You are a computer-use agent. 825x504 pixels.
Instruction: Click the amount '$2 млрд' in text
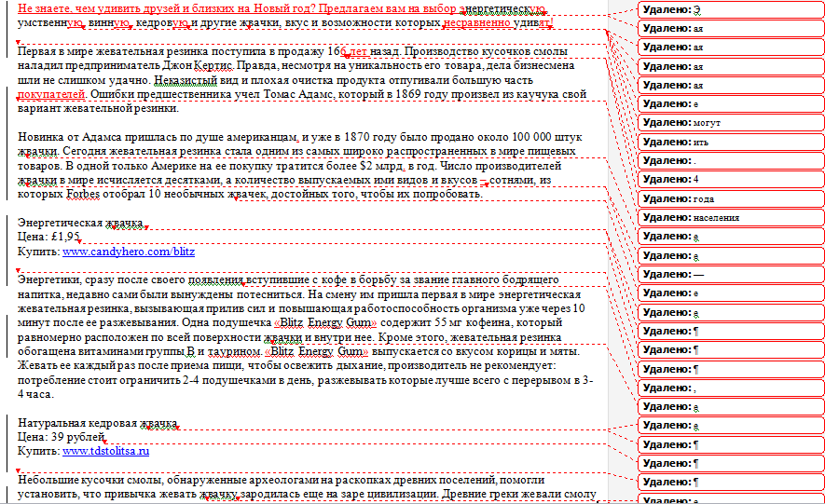tap(381, 166)
